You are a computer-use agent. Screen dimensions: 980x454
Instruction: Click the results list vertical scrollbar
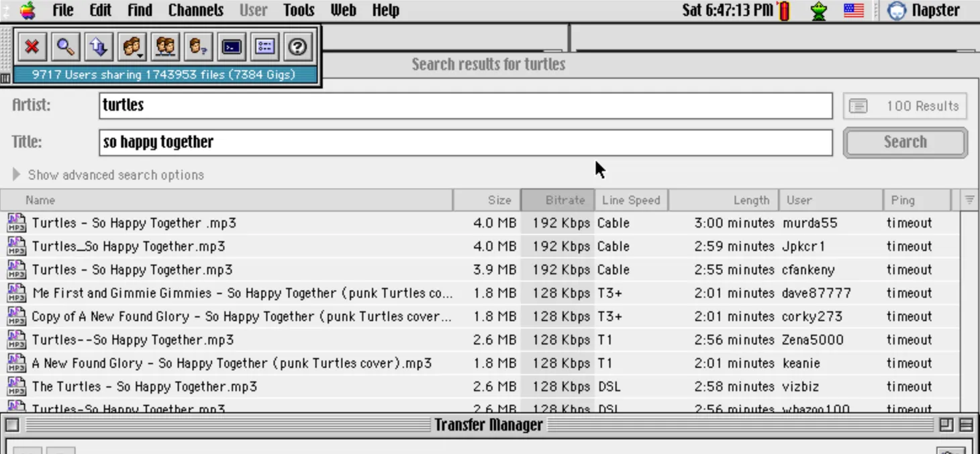click(x=969, y=312)
